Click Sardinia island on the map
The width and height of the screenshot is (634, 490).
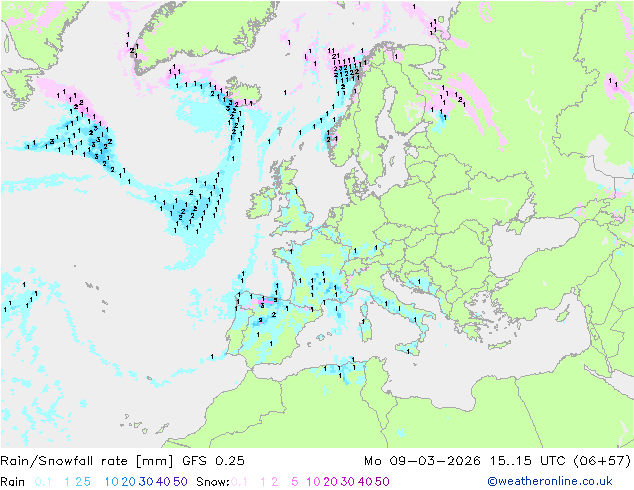coord(366,328)
